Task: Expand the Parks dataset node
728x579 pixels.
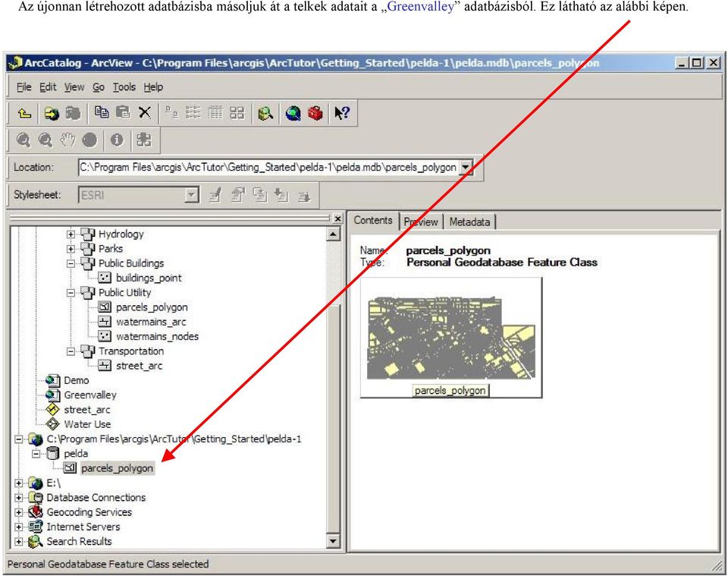Action: [x=71, y=249]
